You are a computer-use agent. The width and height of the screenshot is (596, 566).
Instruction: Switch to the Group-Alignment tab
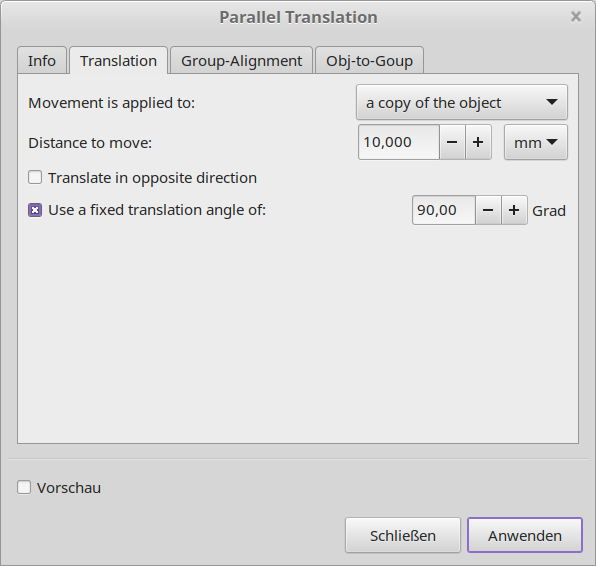click(241, 60)
